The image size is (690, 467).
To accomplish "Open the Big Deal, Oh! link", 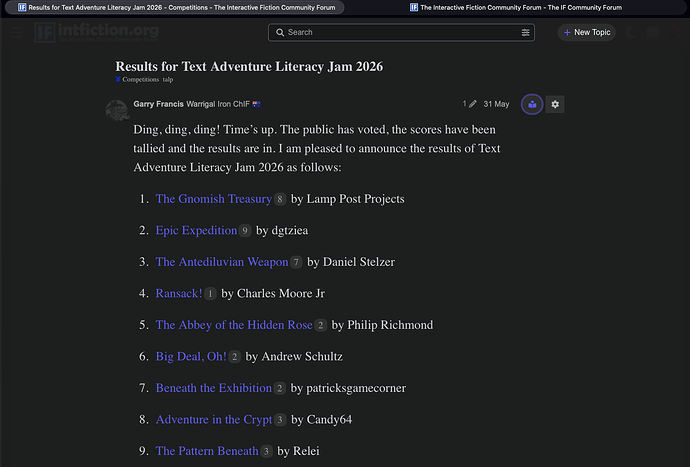I will [x=191, y=357].
